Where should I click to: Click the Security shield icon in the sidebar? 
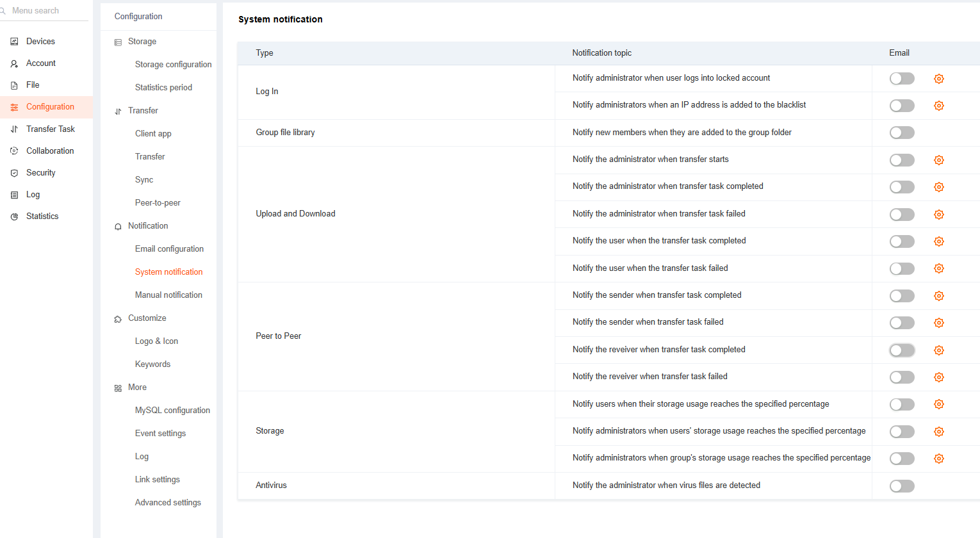click(14, 173)
